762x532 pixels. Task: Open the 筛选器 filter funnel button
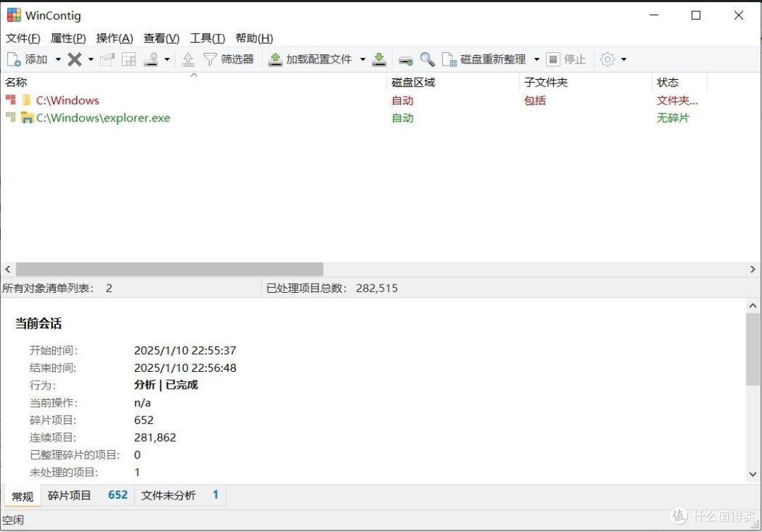229,59
